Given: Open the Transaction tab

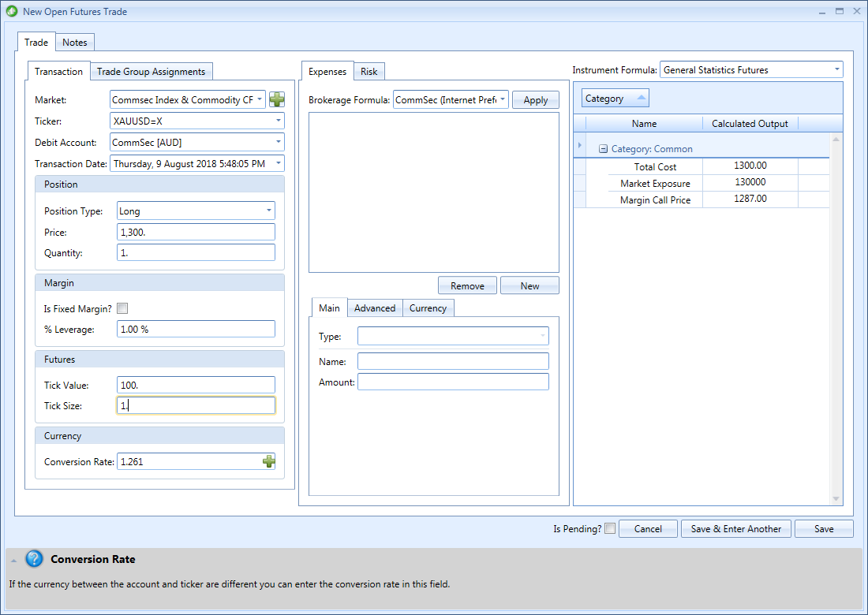Looking at the screenshot, I should point(58,71).
